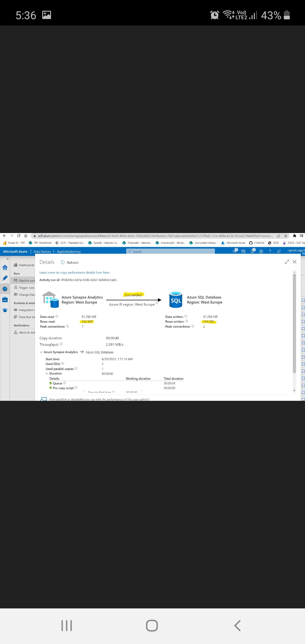Screen dimensions: 305x644
Task: Open the SalesBI bookmark
Action: pyautogui.click(x=103, y=243)
